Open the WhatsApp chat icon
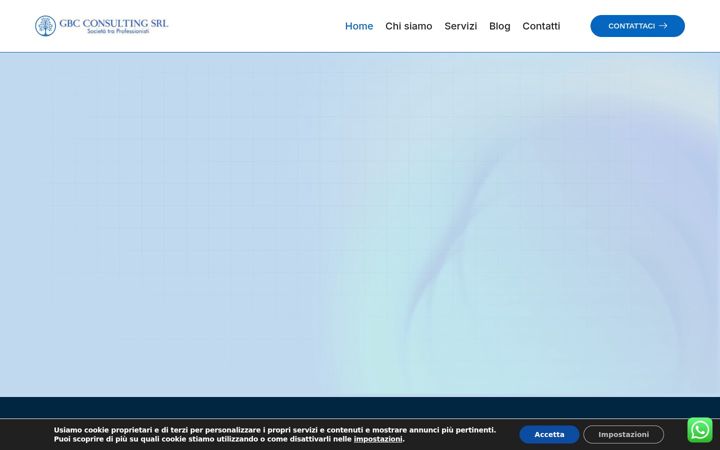 pyautogui.click(x=700, y=430)
